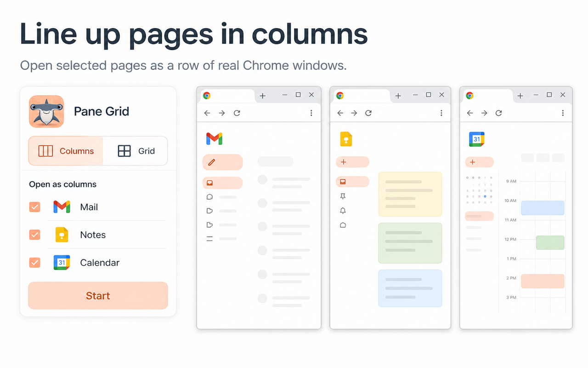Click the create plus button in Calendar
The width and height of the screenshot is (588, 368).
tap(479, 162)
